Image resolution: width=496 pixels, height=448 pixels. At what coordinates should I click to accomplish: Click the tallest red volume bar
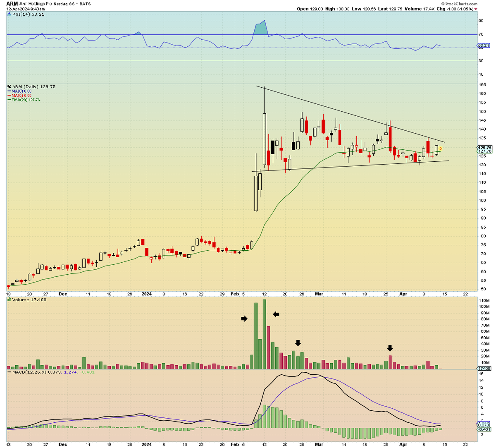268,347
